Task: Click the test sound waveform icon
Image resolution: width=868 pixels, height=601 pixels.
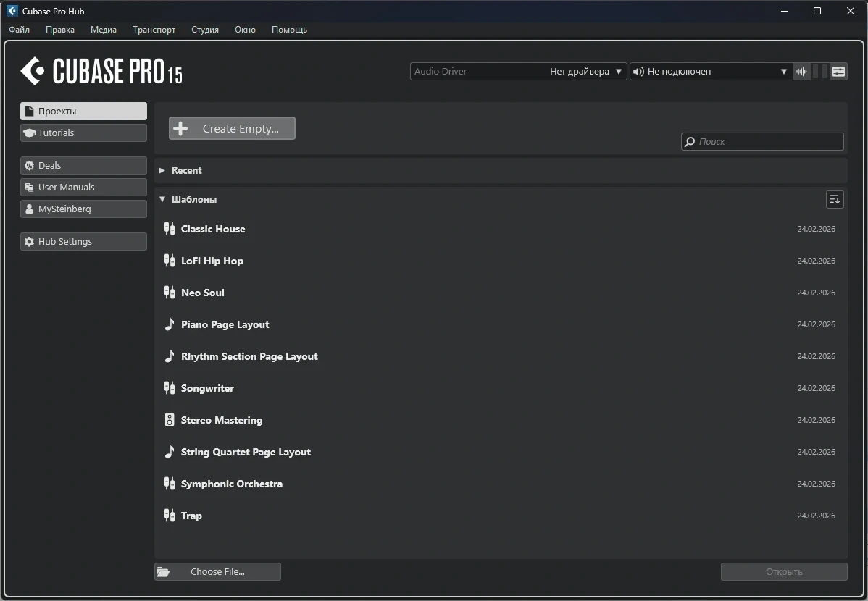Action: pos(801,72)
